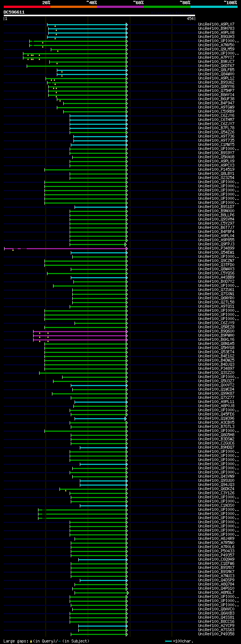
Task: Open hit UniRef100_Q00VT2
Action: [x=216, y=385]
